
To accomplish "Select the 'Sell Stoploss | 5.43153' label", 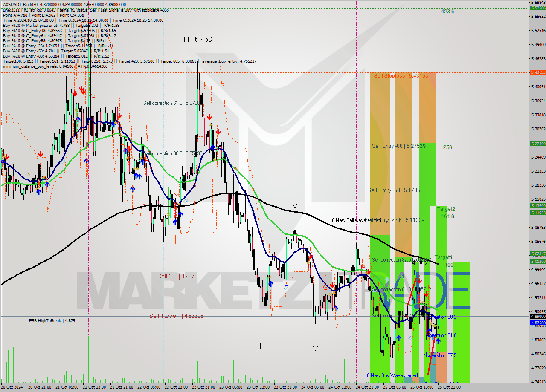I will coord(400,76).
